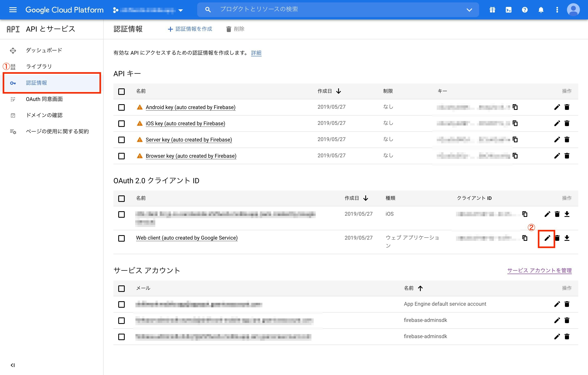Delete the Browser key row
Viewport: 588px width, 375px height.
point(567,156)
